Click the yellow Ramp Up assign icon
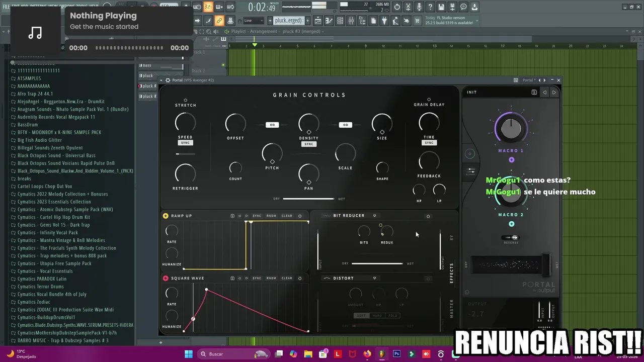 click(x=166, y=216)
